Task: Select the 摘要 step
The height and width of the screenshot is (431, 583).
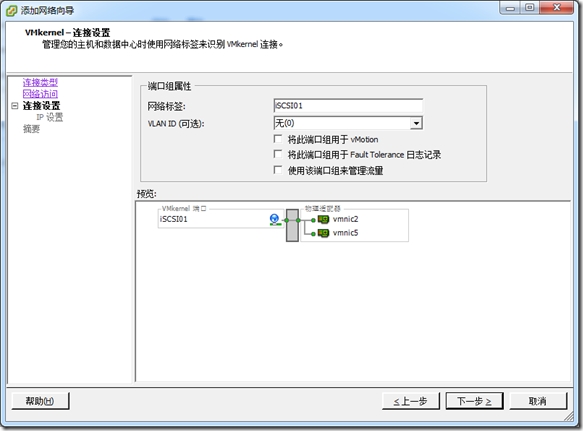Action: tap(31, 129)
